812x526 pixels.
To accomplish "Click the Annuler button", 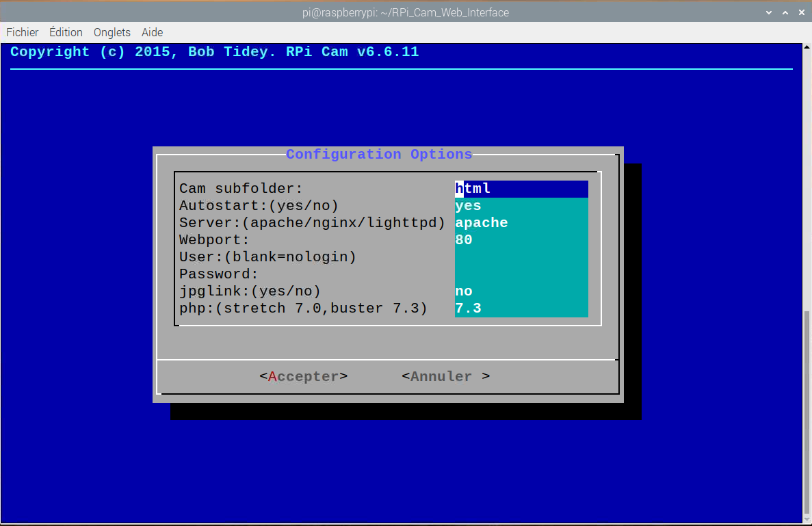I will [446, 376].
